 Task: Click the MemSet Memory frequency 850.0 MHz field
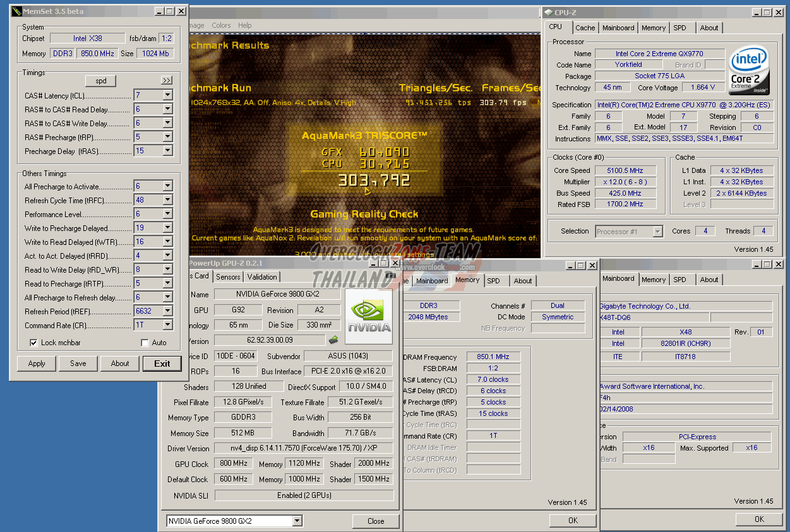tap(97, 54)
